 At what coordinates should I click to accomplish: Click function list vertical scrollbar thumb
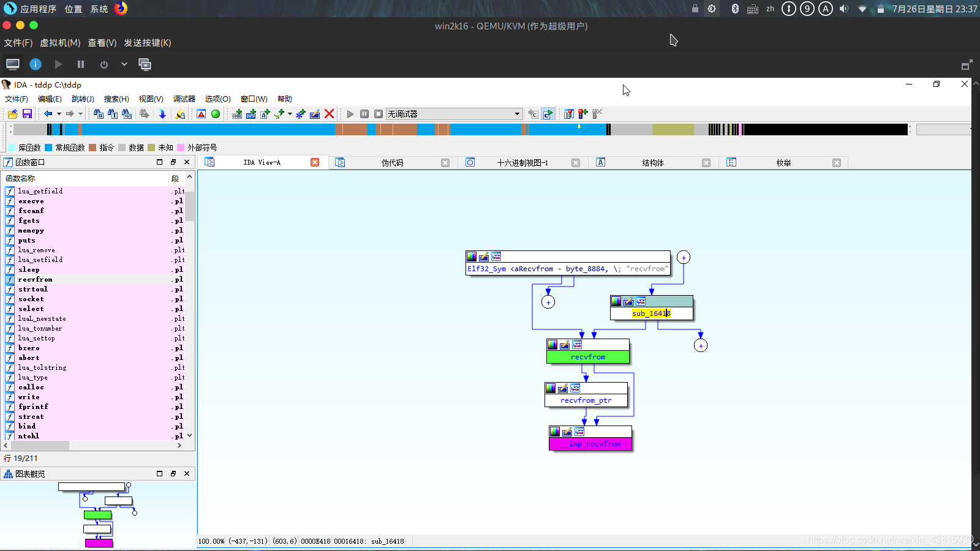pos(190,206)
